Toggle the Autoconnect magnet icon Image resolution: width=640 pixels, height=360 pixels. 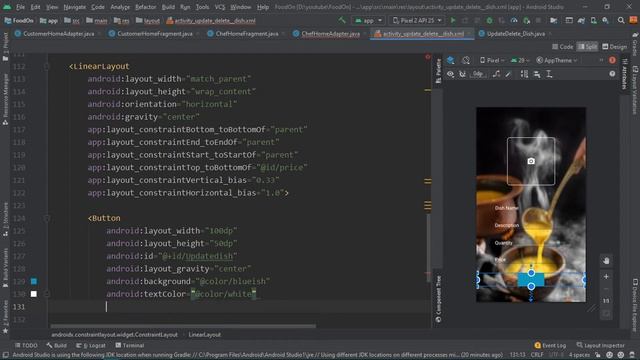click(x=462, y=74)
